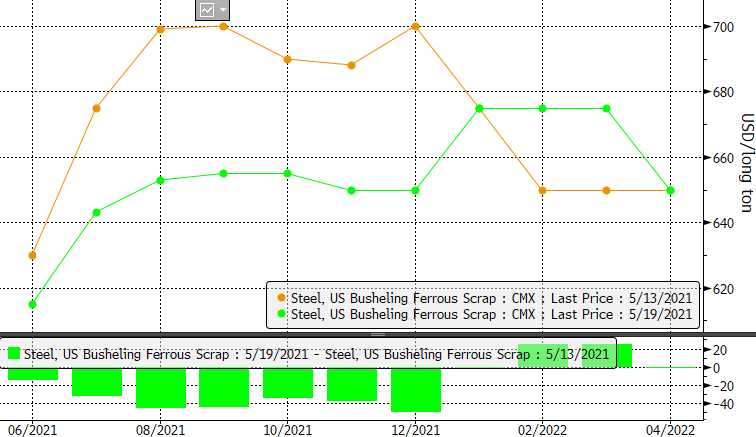Select orange data point at 06/2021
Image resolution: width=756 pixels, height=437 pixels.
(x=33, y=255)
